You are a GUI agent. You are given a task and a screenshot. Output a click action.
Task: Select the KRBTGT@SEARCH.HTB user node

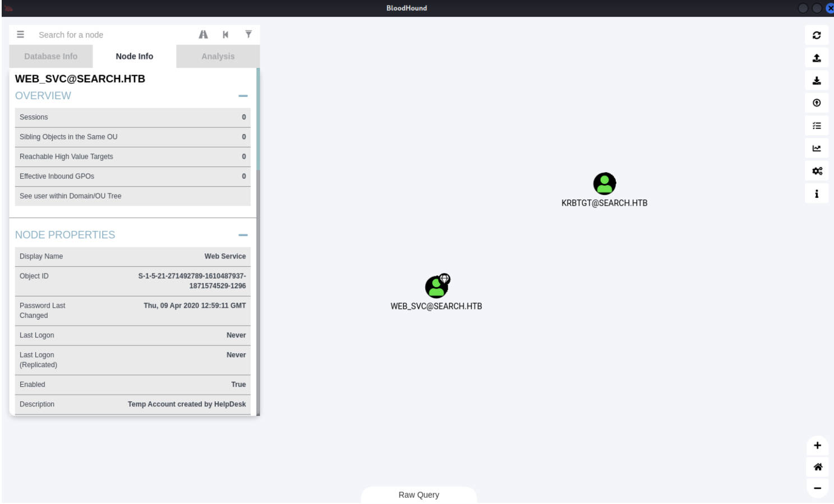(604, 183)
